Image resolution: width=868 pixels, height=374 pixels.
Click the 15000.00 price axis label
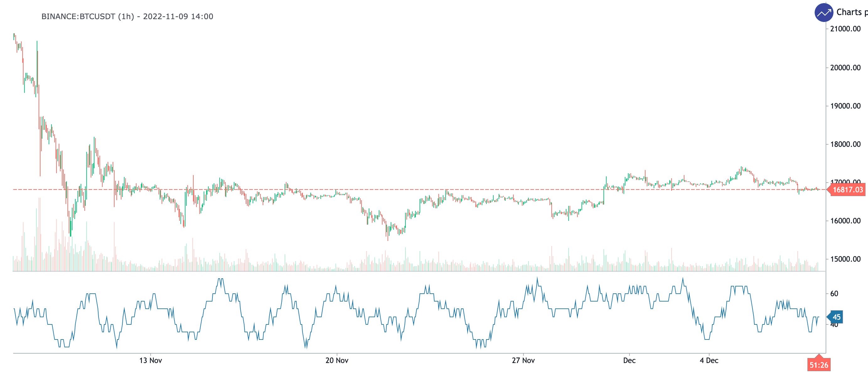point(845,259)
